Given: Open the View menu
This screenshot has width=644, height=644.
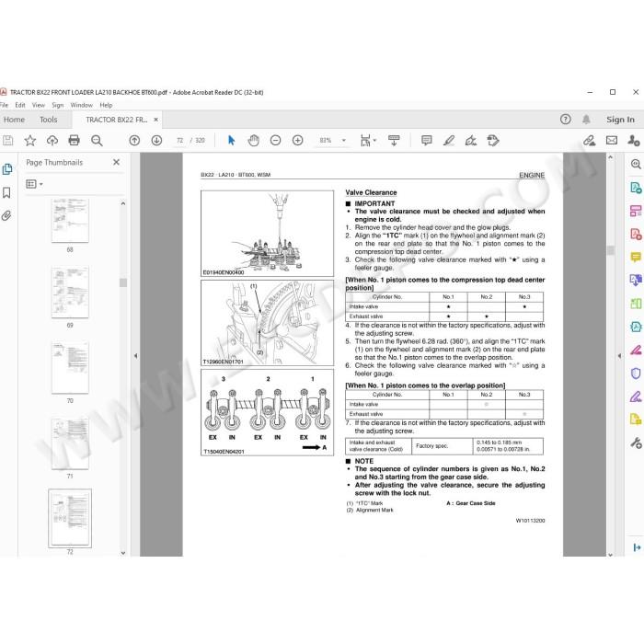Looking at the screenshot, I should (x=39, y=105).
